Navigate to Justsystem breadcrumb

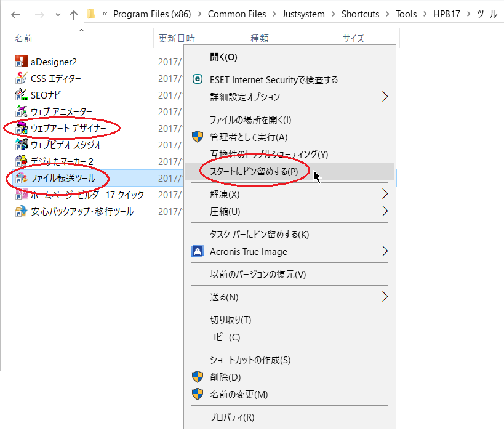(x=303, y=14)
